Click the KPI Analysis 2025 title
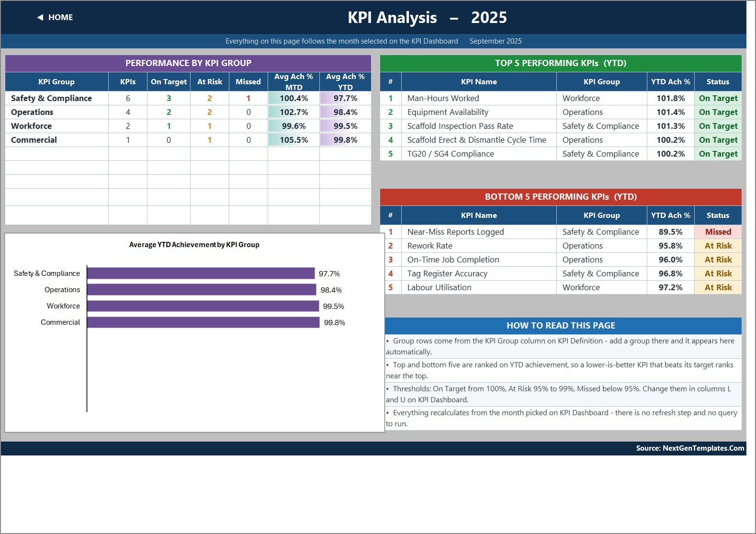The image size is (756, 534). pyautogui.click(x=427, y=18)
